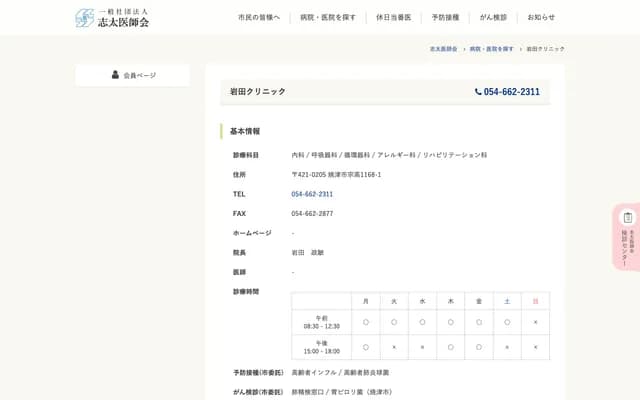The width and height of the screenshot is (640, 400).
Task: Click the 日 column header in schedule
Action: (x=536, y=301)
